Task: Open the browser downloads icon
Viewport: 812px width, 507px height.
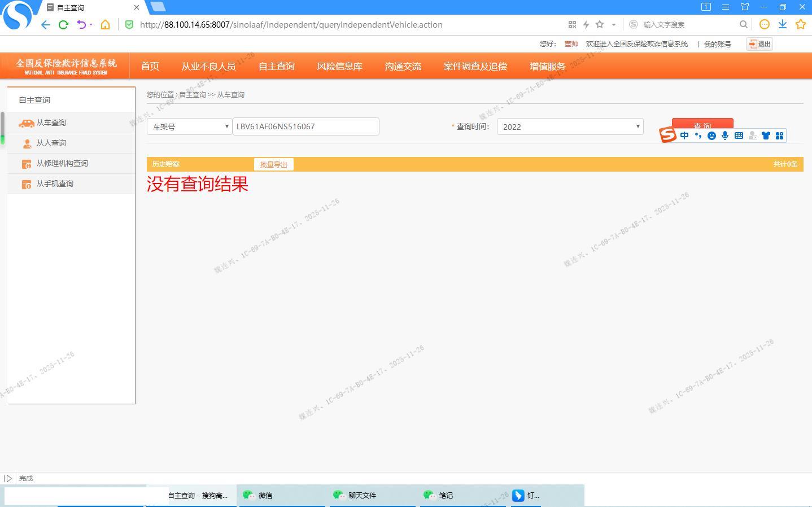Action: click(783, 24)
